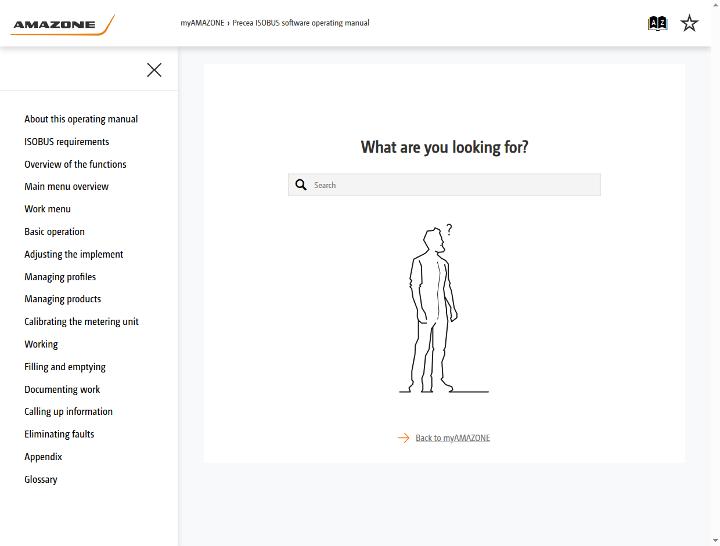The height and width of the screenshot is (546, 720).
Task: Open Eliminating faults chapter
Action: click(59, 434)
